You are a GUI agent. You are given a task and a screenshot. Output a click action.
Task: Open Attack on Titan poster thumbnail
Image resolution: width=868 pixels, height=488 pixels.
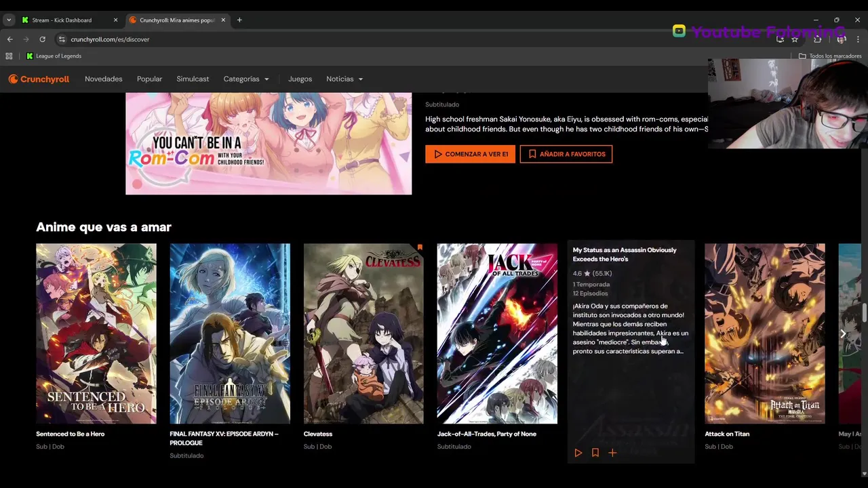click(x=765, y=333)
